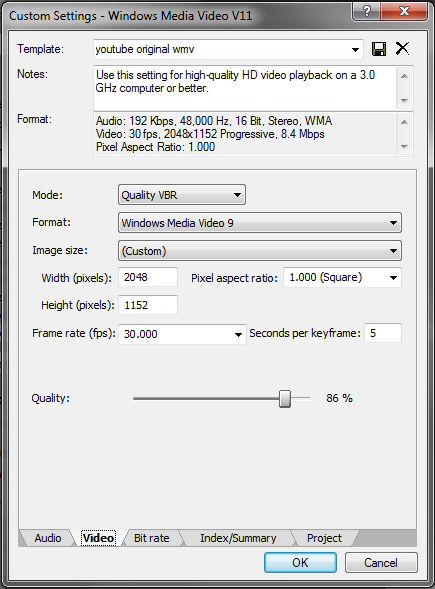This screenshot has height=589, width=435.
Task: Expand the Frame rate fps dropdown
Action: coord(182,334)
